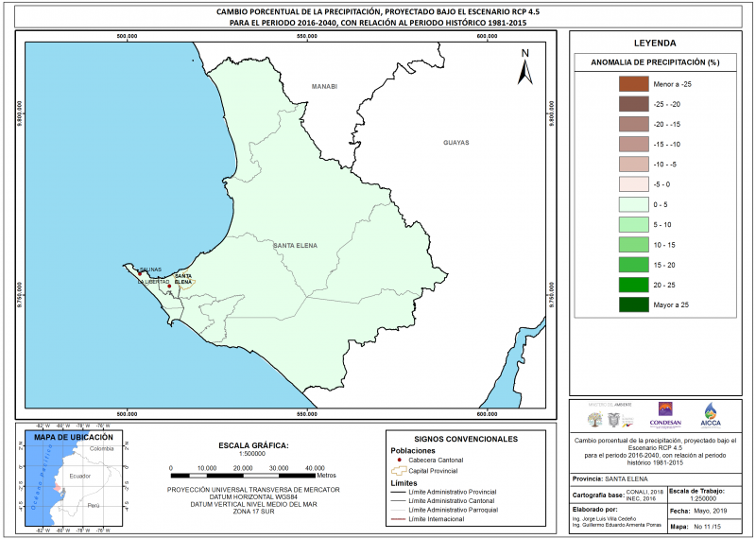Image resolution: width=756 pixels, height=539 pixels.
Task: Click the north arrow compass symbol
Action: [525, 67]
